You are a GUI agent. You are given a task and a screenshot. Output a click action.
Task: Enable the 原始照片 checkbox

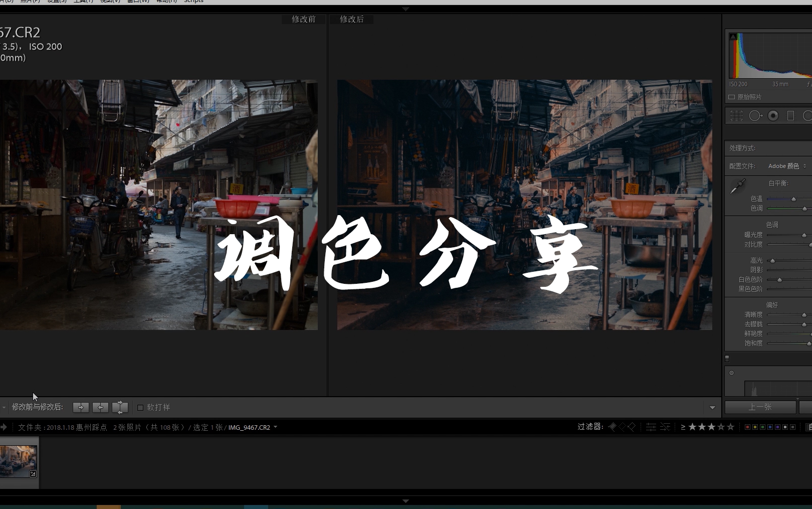[732, 97]
